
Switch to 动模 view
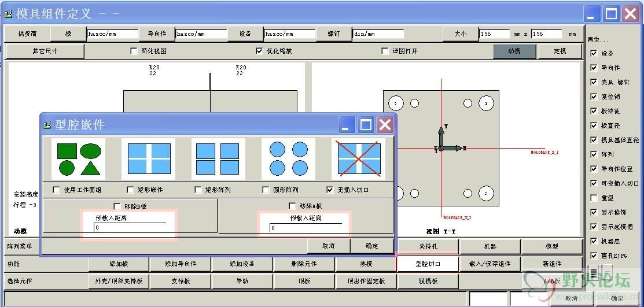pos(514,51)
